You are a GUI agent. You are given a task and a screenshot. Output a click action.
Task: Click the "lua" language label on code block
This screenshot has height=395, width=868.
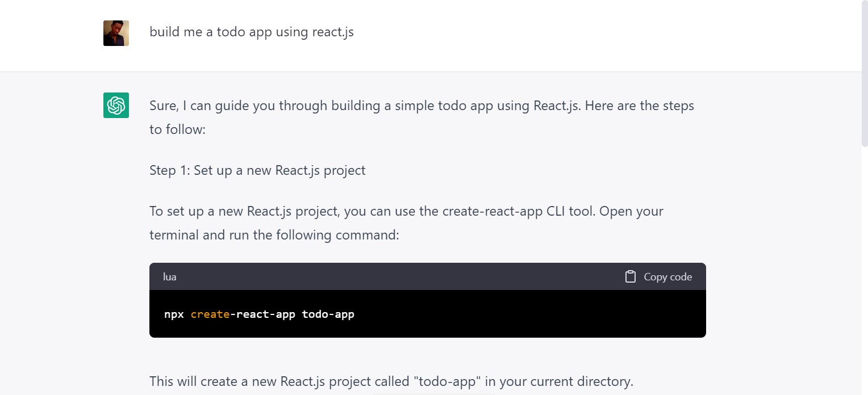point(170,277)
